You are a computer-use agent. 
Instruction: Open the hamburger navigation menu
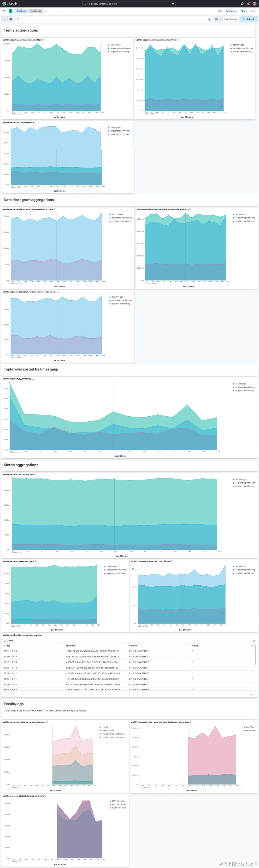point(4,11)
